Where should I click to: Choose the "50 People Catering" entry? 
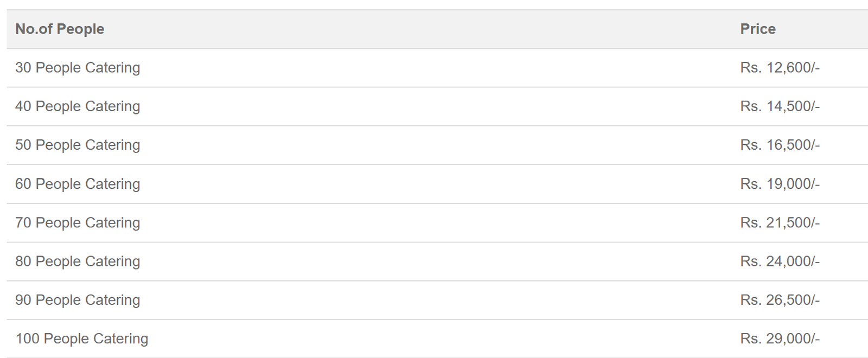[78, 145]
